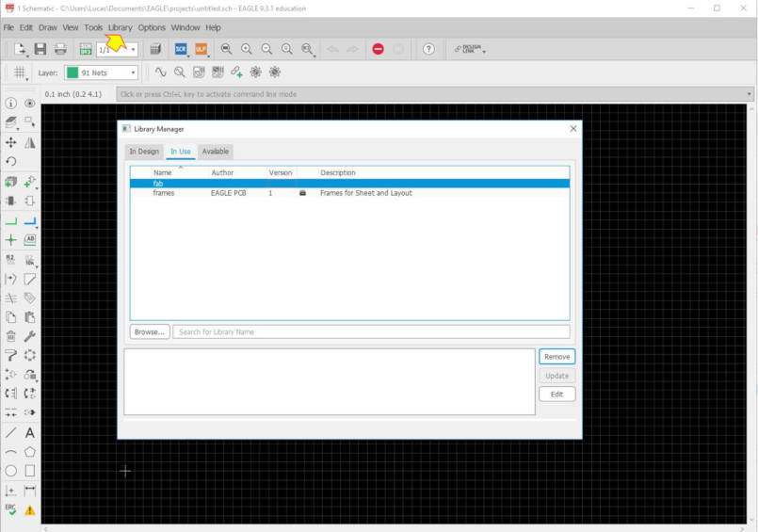Open Help via the question mark icon
This screenshot has height=532, width=758.
[x=428, y=49]
